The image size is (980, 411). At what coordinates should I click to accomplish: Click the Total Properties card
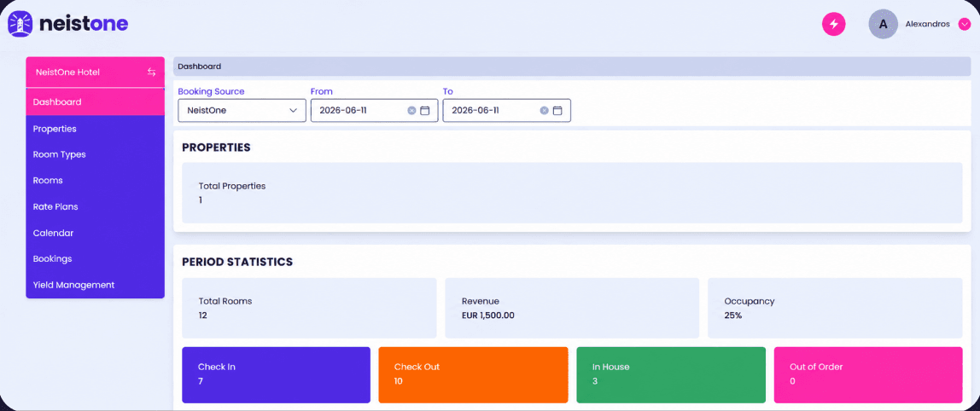point(572,193)
